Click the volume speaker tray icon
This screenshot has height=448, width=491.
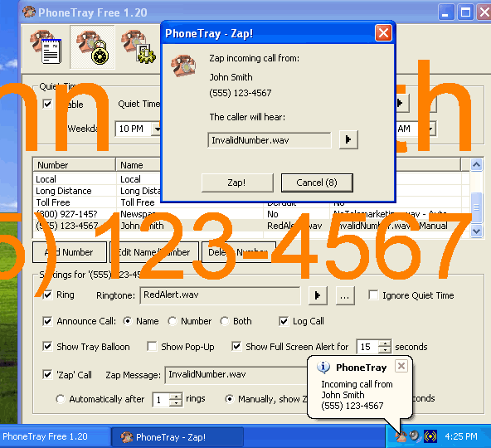(415, 436)
